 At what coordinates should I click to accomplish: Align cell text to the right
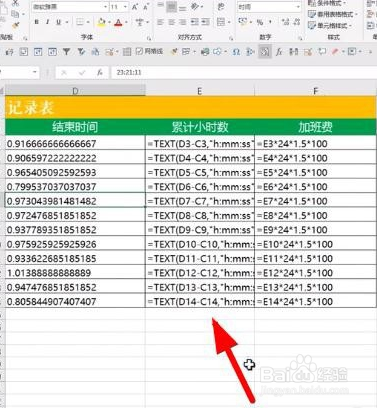pos(183,22)
